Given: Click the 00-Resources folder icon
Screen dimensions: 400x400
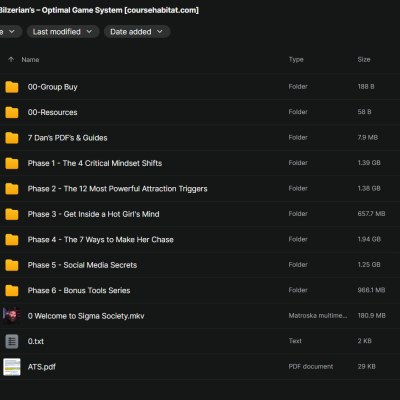Looking at the screenshot, I should 12,112.
